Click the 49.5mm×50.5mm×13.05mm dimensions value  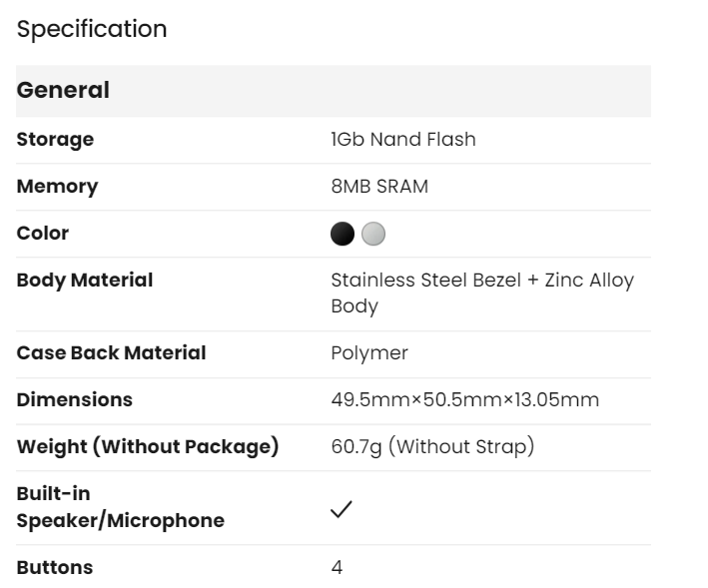(464, 400)
